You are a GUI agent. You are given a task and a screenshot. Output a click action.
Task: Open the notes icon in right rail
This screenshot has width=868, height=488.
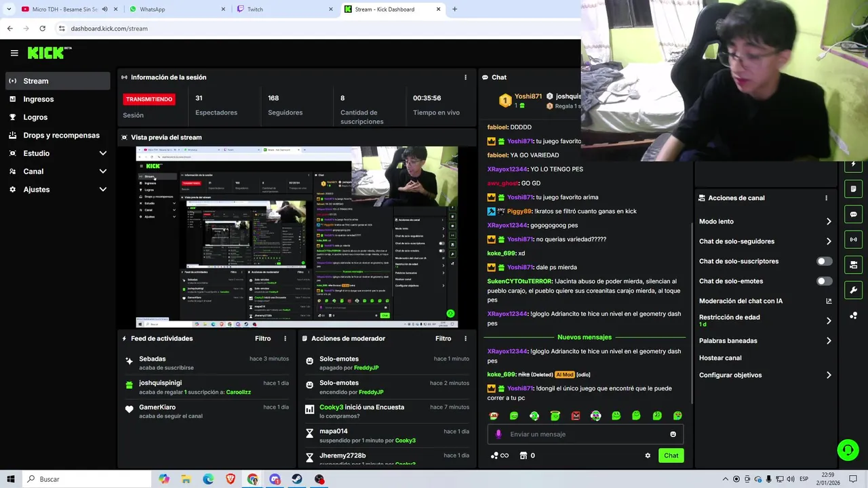[853, 189]
